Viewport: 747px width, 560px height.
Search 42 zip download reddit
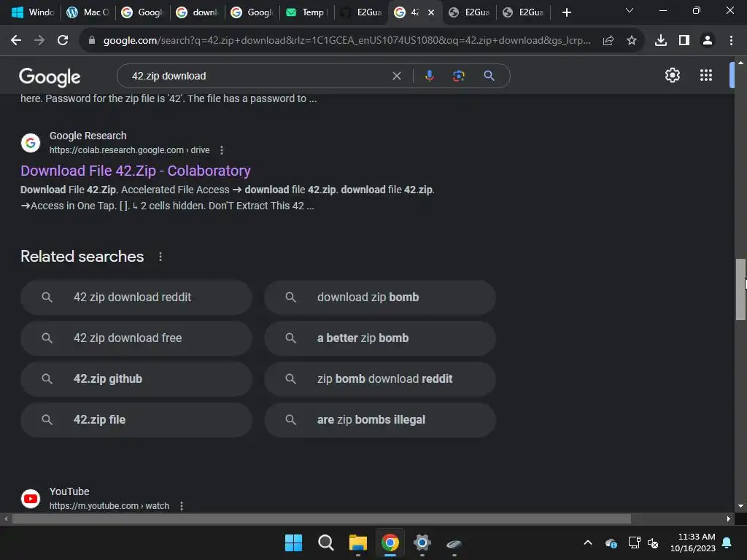(x=136, y=297)
